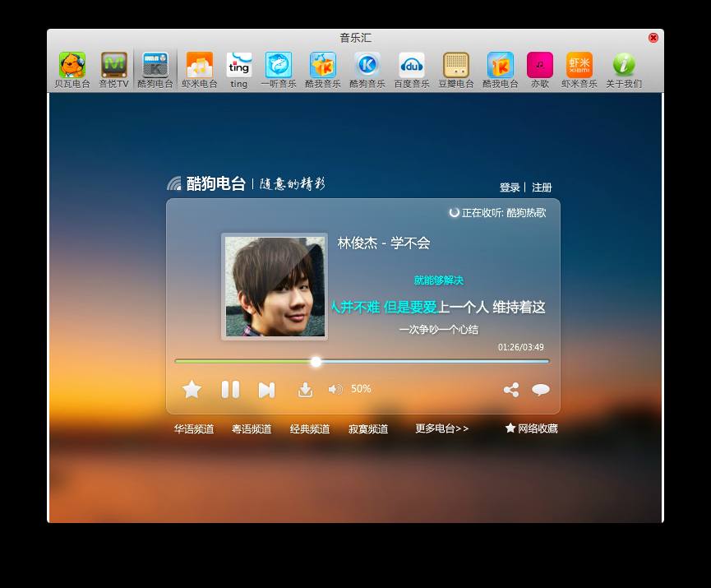Launch the ting service icon
This screenshot has height=588, width=711.
(x=239, y=71)
